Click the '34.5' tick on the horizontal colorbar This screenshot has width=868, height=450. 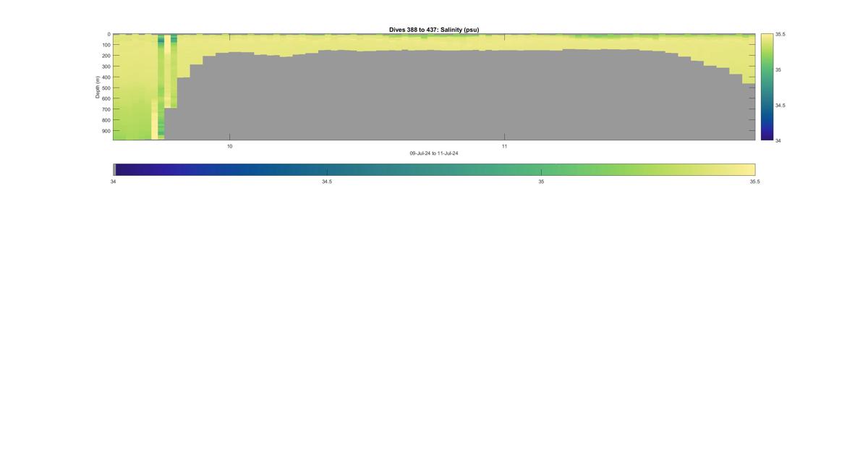(327, 182)
